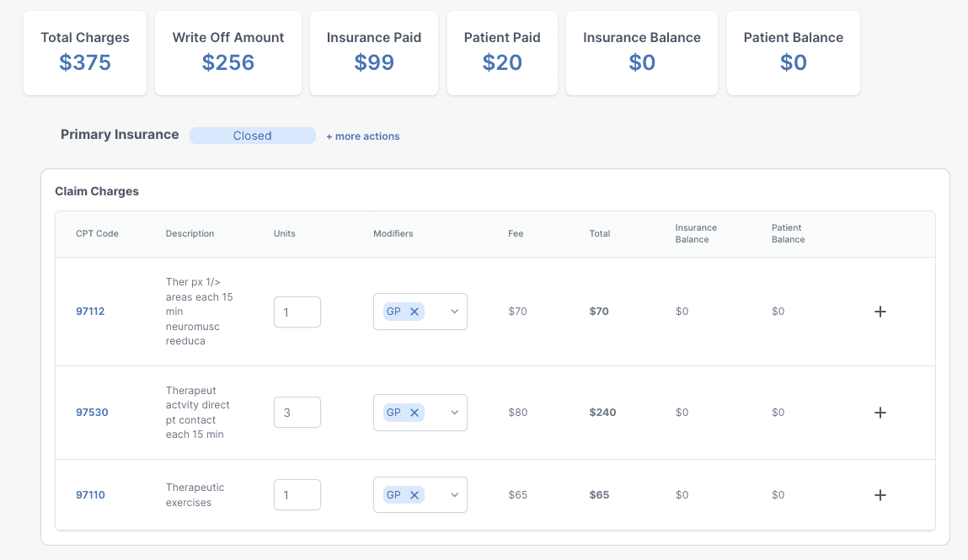This screenshot has height=560, width=968.
Task: Click the 'Total' column header
Action: 600,234
